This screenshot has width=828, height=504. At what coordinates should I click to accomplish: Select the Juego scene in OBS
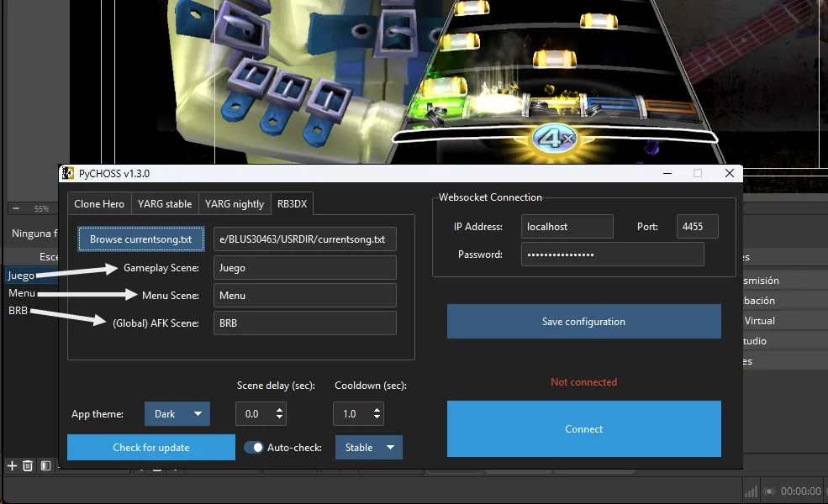[x=21, y=276]
